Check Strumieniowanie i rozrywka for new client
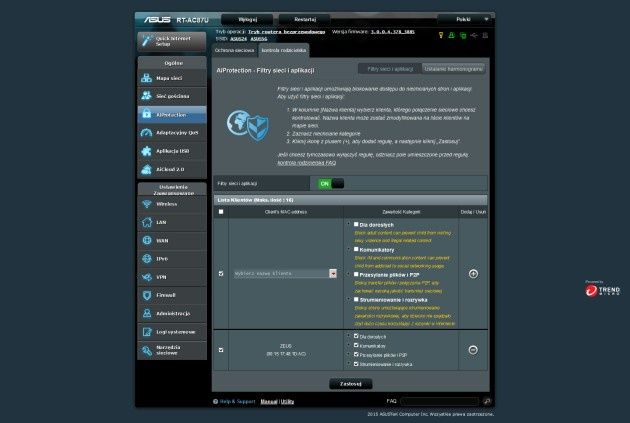The height and width of the screenshot is (423, 630). pyautogui.click(x=356, y=299)
